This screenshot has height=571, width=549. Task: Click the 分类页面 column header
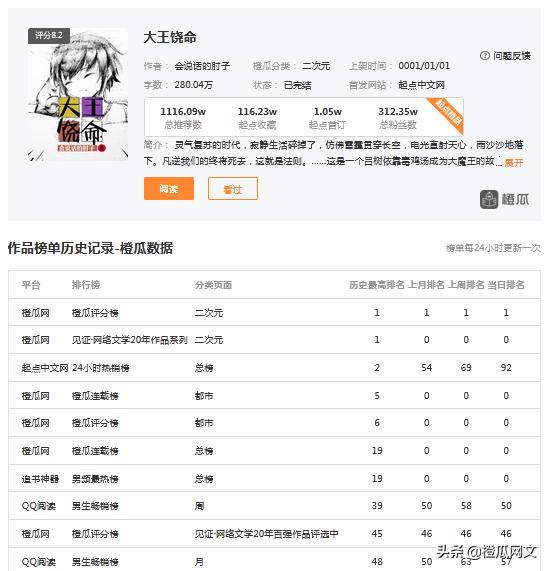pos(213,285)
